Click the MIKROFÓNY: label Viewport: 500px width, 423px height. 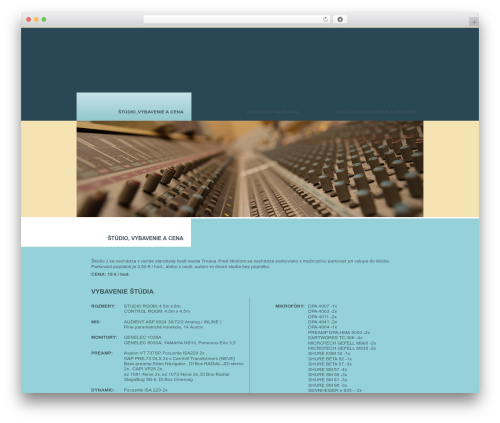[x=290, y=306]
